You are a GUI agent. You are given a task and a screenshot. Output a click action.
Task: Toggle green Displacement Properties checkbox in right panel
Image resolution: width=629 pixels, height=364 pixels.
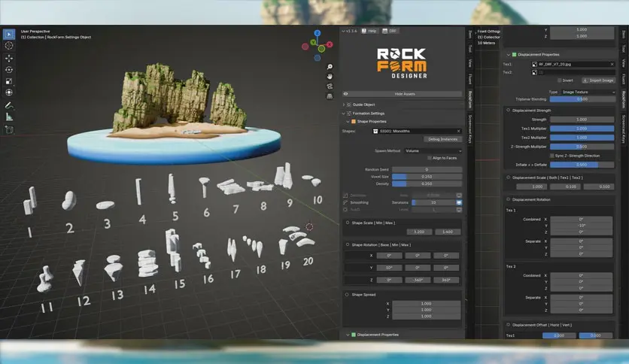[x=515, y=54]
